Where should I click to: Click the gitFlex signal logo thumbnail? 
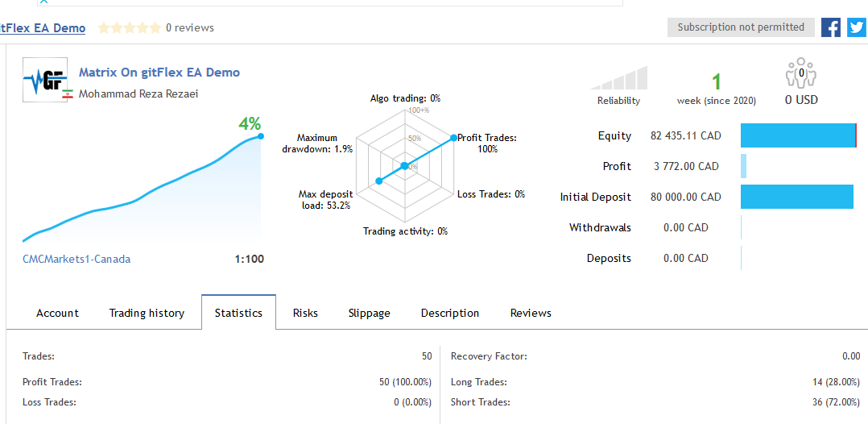[x=45, y=79]
